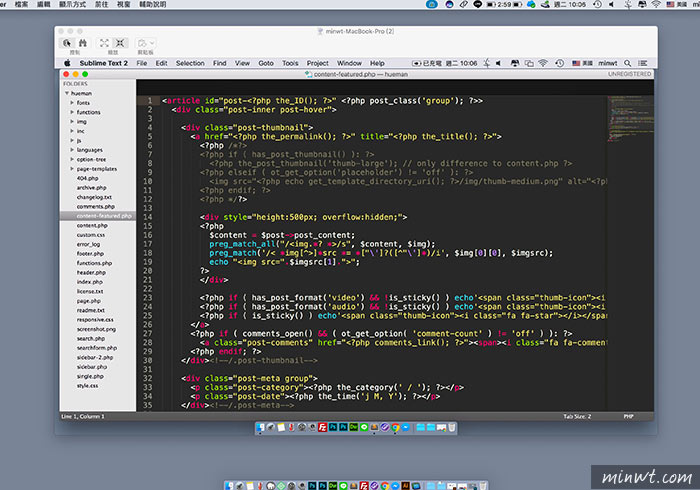Open Illustrator in the local bottom dock
The image size is (700, 490).
click(x=405, y=486)
